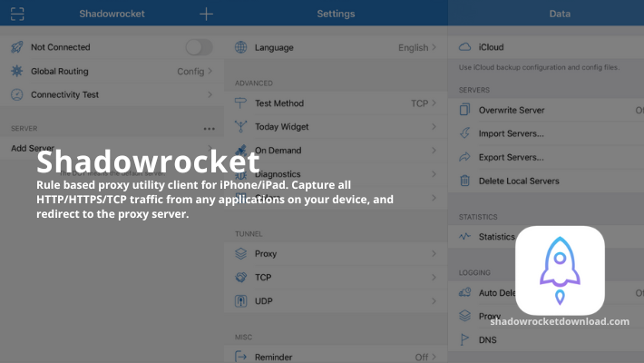Open UDP settings chevron
644x363 pixels.
coord(434,301)
